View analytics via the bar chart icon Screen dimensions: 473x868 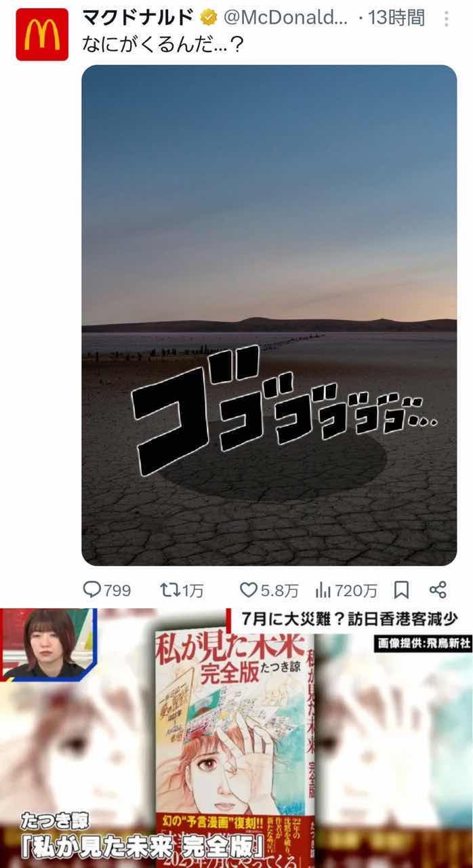point(323,591)
